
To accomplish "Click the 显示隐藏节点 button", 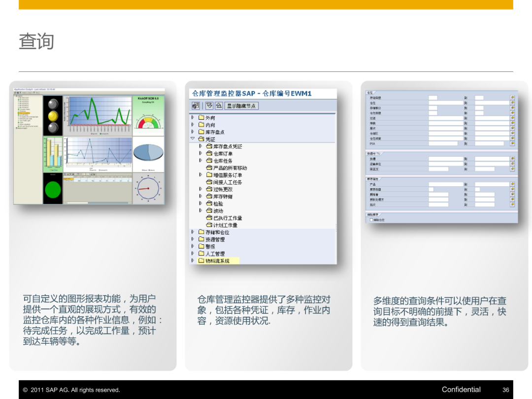I will pos(241,106).
